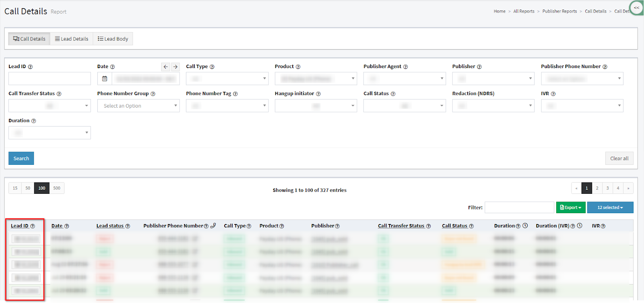Click the next date arrow button
644x303 pixels.
point(175,67)
